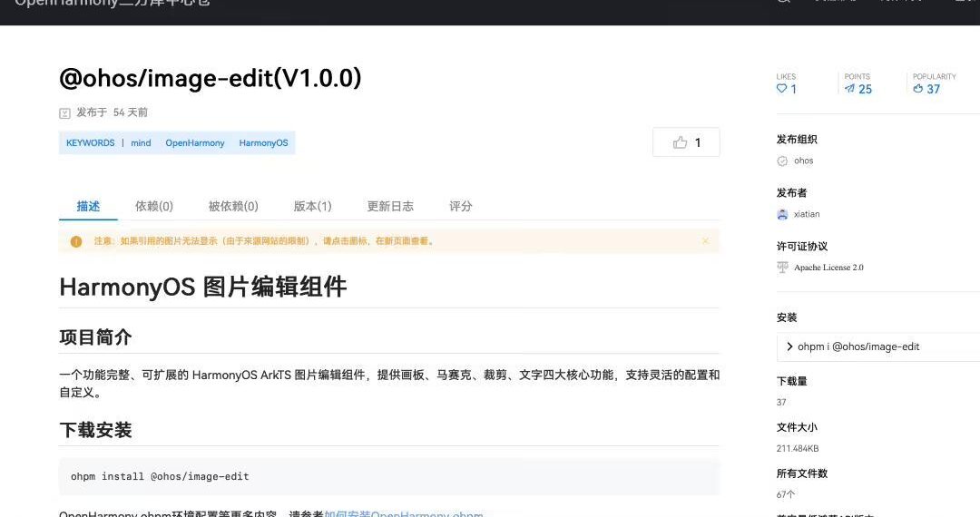Select the 描述 tab
Viewport: 980px width, 517px height.
pyautogui.click(x=88, y=206)
